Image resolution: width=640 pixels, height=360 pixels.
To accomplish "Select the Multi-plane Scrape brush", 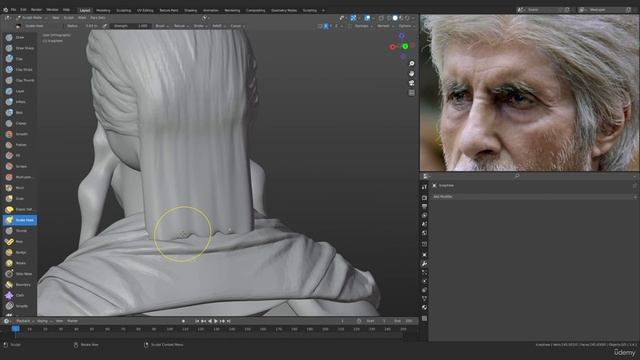I will tap(19, 177).
